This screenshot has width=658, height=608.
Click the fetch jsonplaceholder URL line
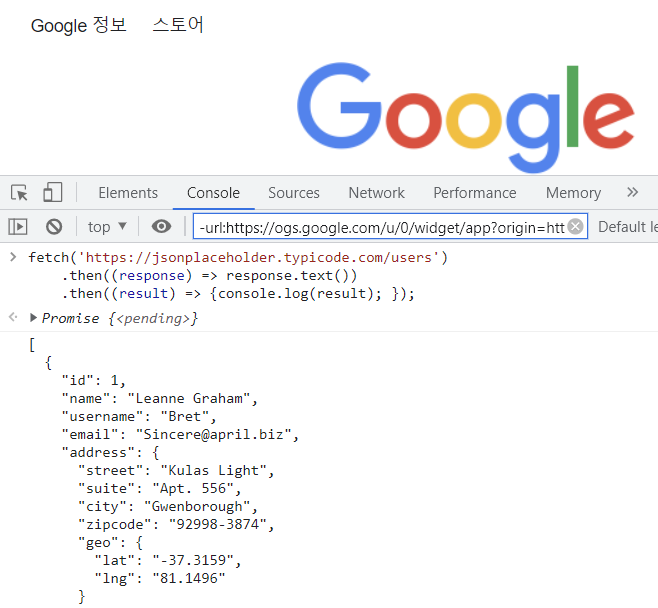point(238,257)
